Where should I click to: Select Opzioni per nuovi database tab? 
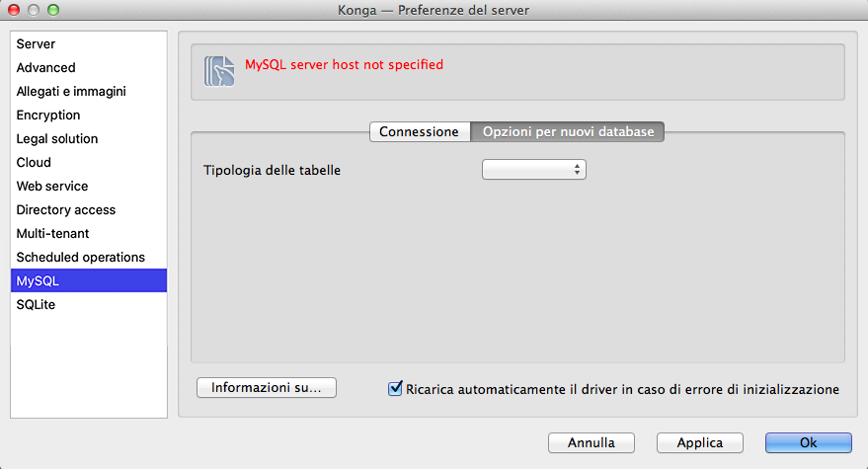pyautogui.click(x=568, y=131)
